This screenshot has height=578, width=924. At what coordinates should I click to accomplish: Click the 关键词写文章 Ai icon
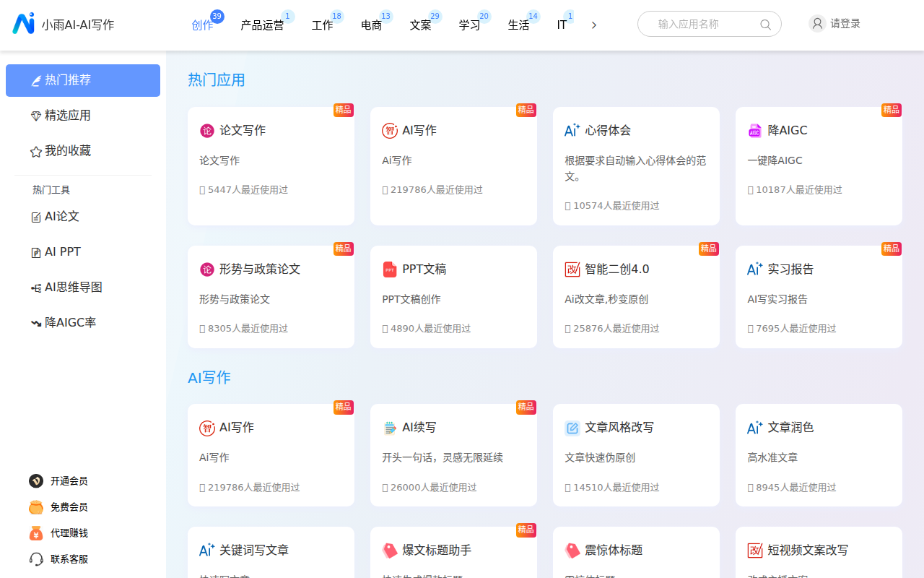[x=207, y=551]
